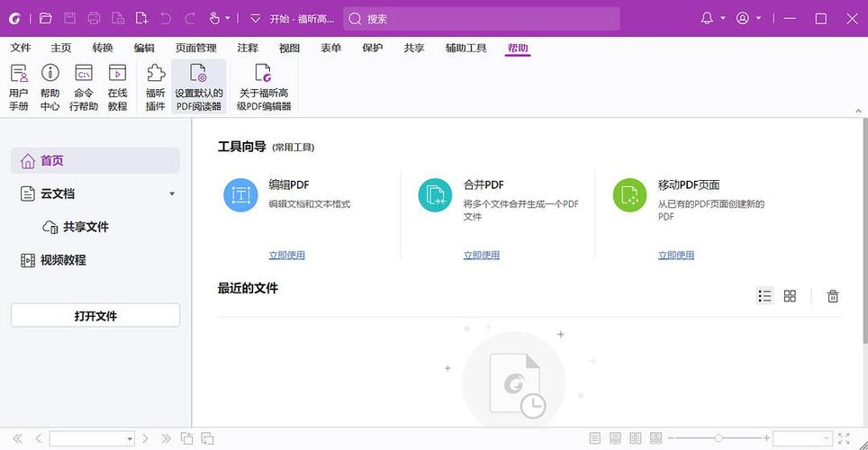The height and width of the screenshot is (450, 868).
Task: Click the fullscreen icon in status bar
Action: (x=844, y=438)
